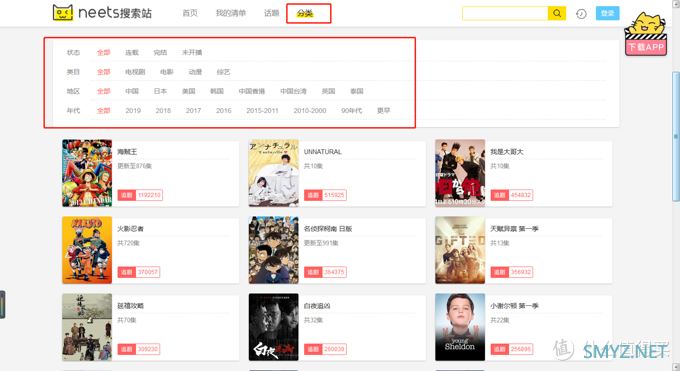Filter category by 动漫

195,72
